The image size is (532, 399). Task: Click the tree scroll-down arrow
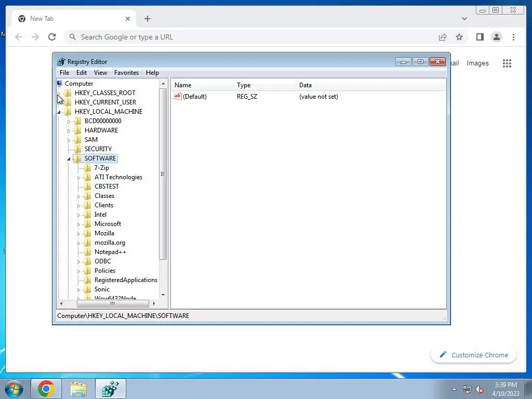point(163,295)
